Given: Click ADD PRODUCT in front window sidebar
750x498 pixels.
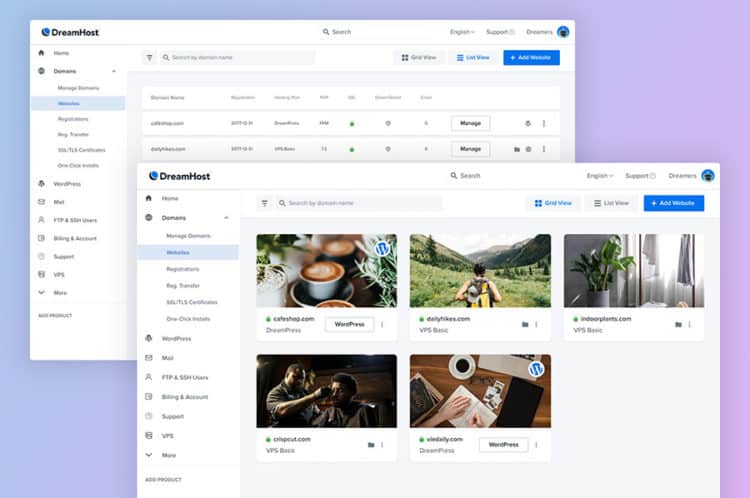Looking at the screenshot, I should [x=163, y=479].
